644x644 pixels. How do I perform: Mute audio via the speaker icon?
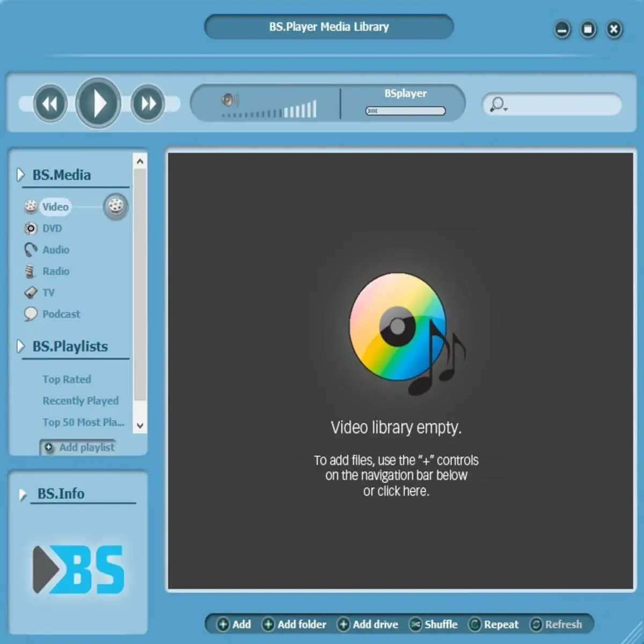click(230, 100)
